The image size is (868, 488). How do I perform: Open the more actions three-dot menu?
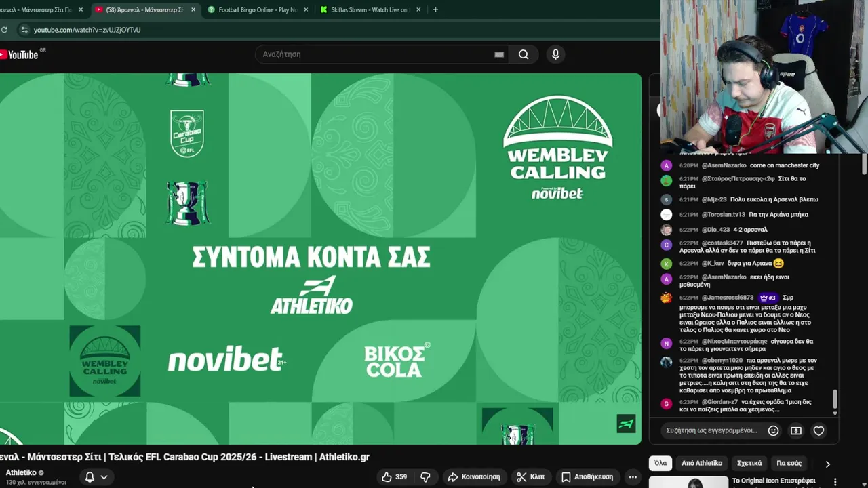click(x=633, y=477)
